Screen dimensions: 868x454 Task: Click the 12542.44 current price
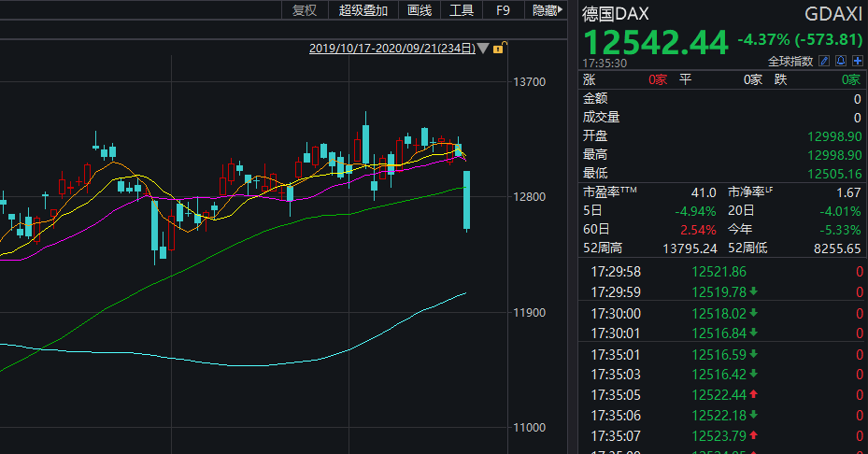655,42
